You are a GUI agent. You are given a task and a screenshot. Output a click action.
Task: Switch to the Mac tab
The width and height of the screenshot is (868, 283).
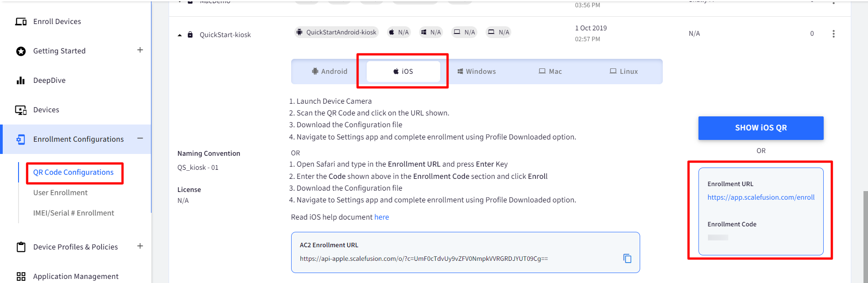pyautogui.click(x=550, y=72)
